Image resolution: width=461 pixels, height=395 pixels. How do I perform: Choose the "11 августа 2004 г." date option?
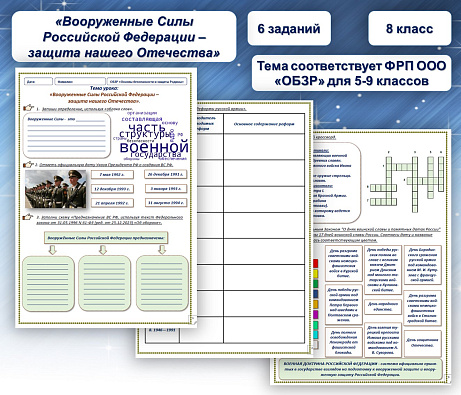pyautogui.click(x=166, y=203)
